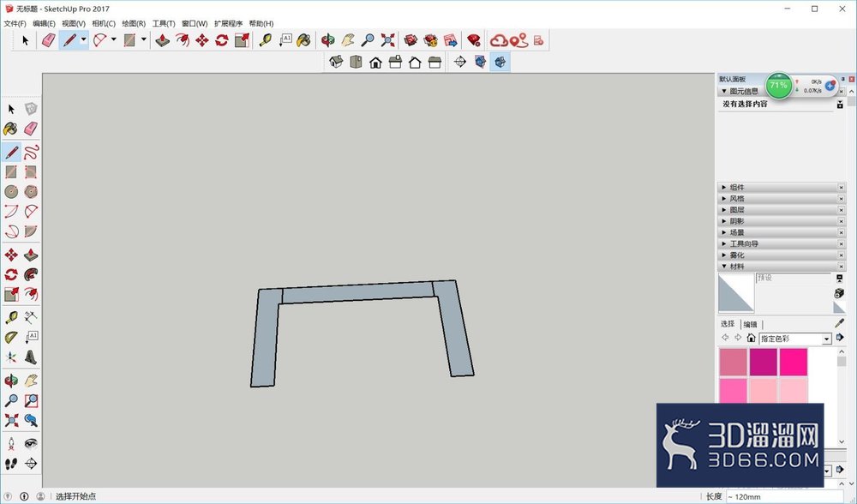
Task: Activate the Orbit tool in top toolbar
Action: click(x=328, y=40)
